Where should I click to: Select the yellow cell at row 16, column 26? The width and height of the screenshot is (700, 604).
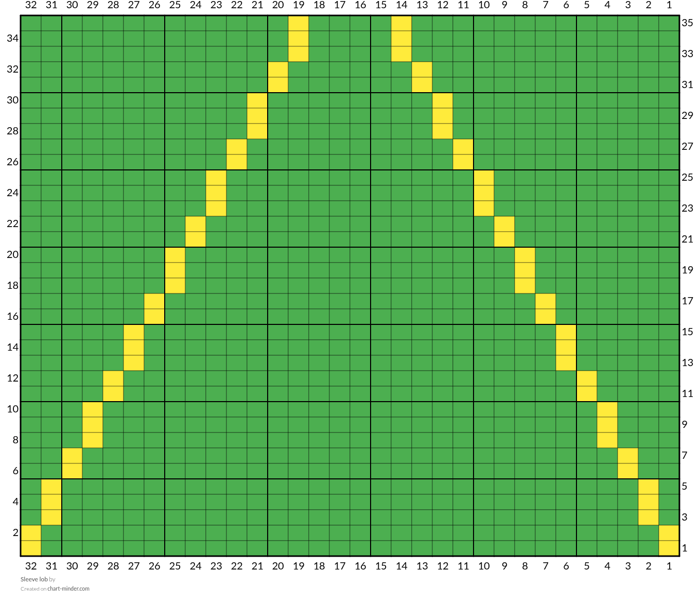(x=154, y=317)
